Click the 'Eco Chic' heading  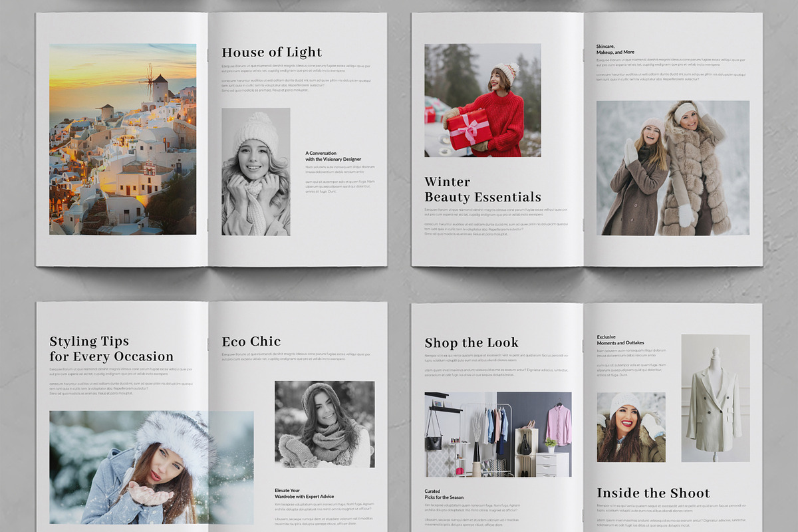(x=251, y=341)
